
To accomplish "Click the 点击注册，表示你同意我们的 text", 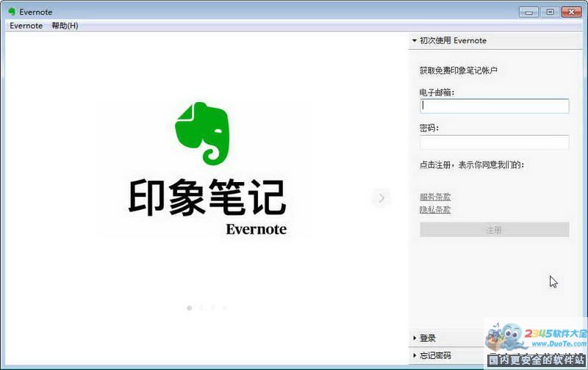I will pos(472,164).
